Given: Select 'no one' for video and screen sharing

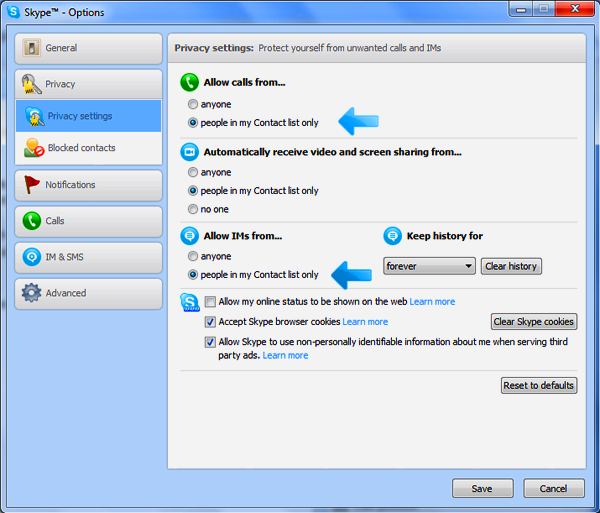Looking at the screenshot, I should point(193,209).
